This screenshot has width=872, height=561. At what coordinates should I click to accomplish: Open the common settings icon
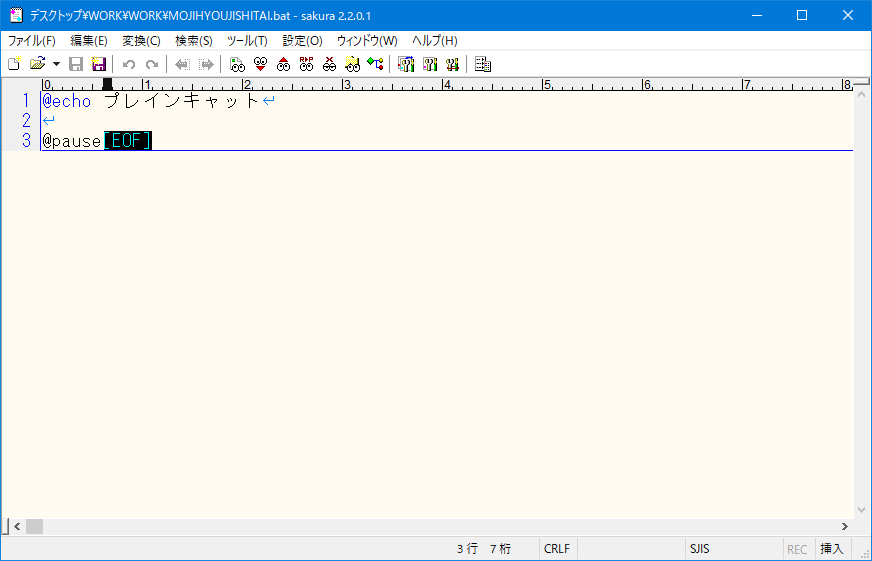[x=452, y=64]
